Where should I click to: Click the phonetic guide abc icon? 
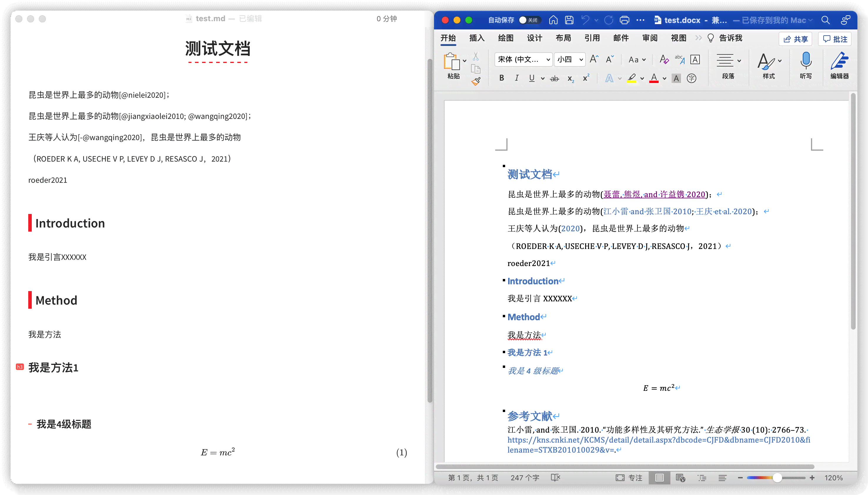680,59
